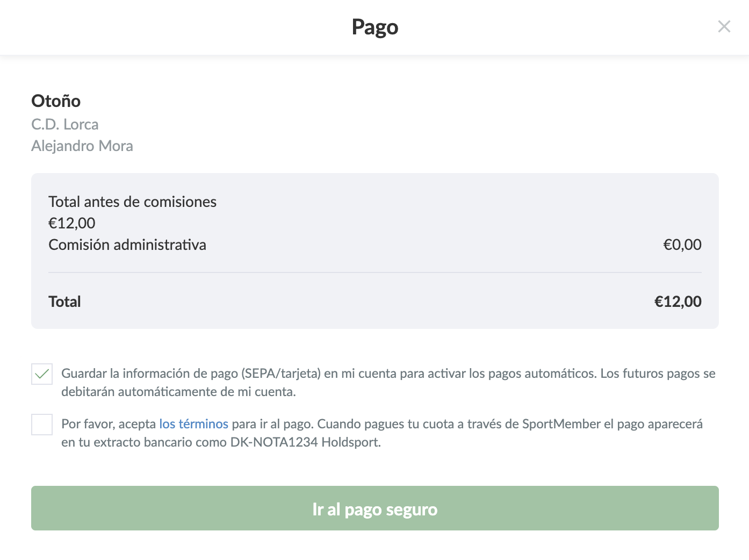Click the 'Por favor, acepta' text
Viewport: 749px width, 560px height.
pos(109,424)
